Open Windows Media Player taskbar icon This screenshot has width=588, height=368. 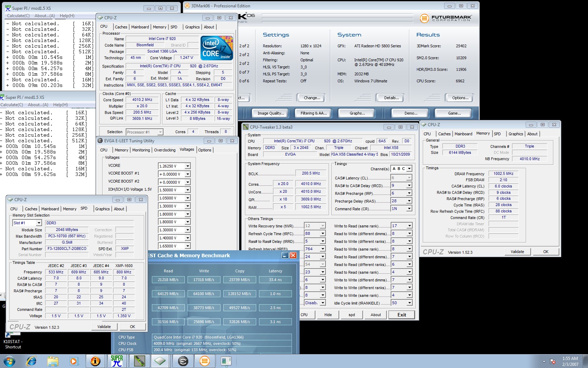tap(73, 361)
